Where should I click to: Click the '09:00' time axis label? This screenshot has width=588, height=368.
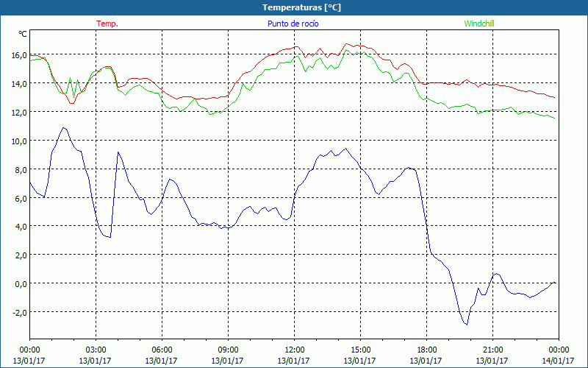pos(228,350)
